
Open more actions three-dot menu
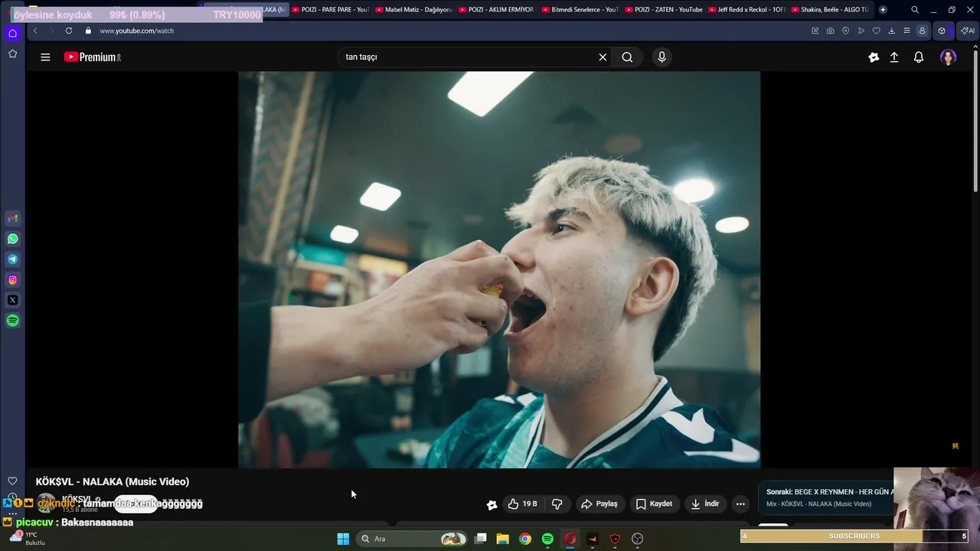coord(740,504)
